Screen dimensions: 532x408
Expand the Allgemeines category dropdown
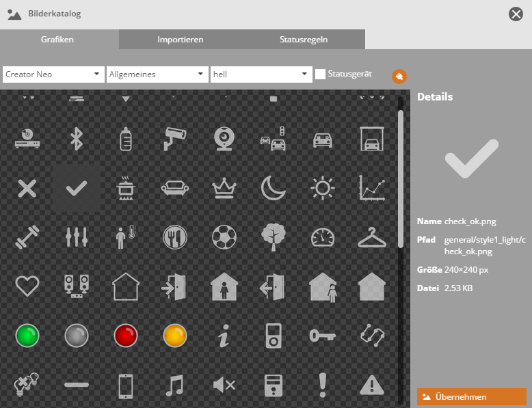157,74
